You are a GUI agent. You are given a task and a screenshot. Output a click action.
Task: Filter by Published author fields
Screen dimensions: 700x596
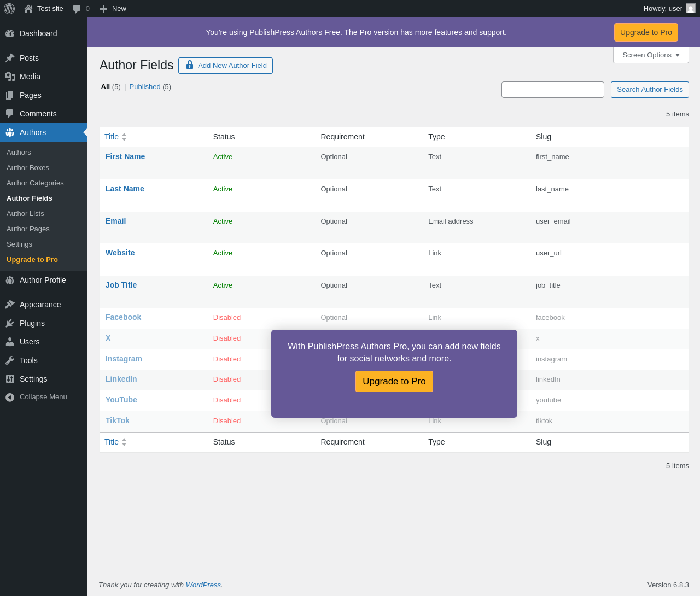[145, 86]
